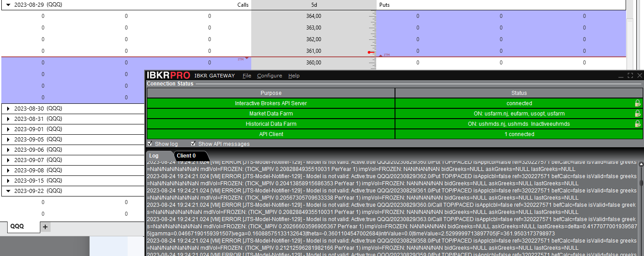Image resolution: width=644 pixels, height=256 pixels.
Task: Select the 362,00 strike cell
Action: click(x=313, y=39)
